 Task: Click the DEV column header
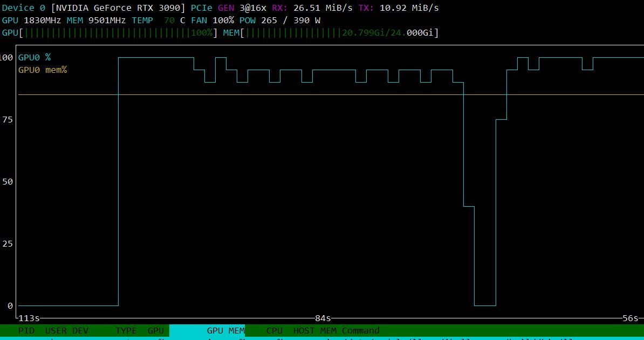click(x=80, y=330)
